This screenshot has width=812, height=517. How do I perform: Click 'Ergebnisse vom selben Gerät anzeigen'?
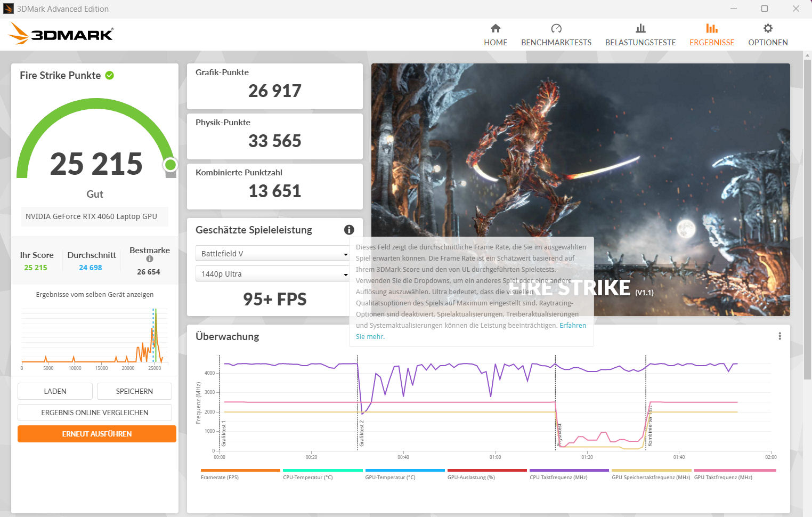[95, 294]
